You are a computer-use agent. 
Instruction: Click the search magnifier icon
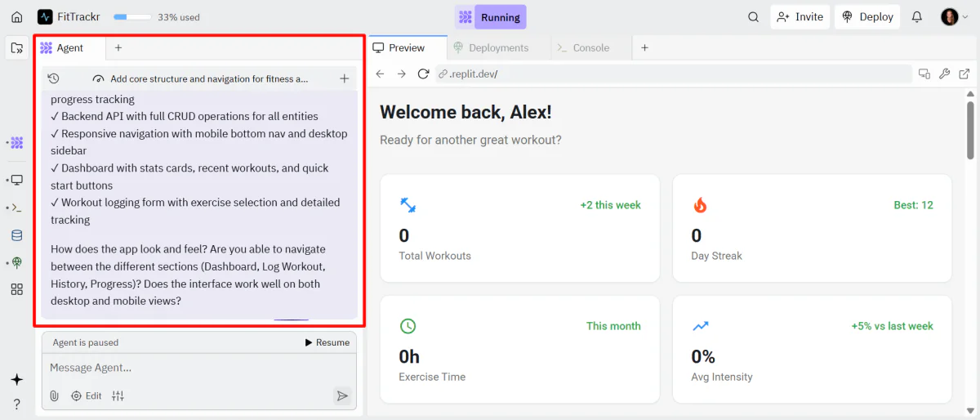(753, 16)
